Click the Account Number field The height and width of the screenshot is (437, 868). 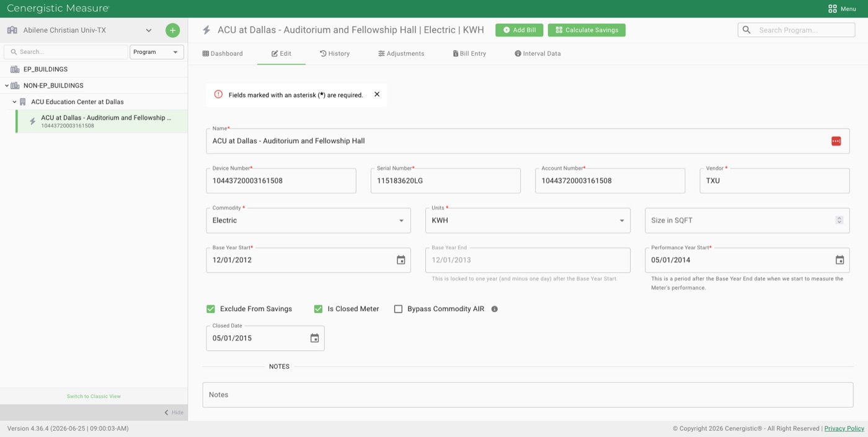coord(610,180)
